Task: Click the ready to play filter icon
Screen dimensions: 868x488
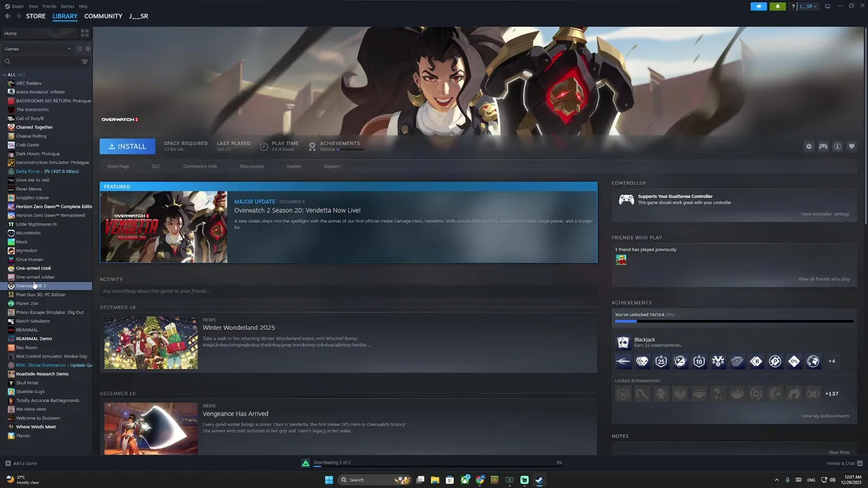Action: [88, 49]
